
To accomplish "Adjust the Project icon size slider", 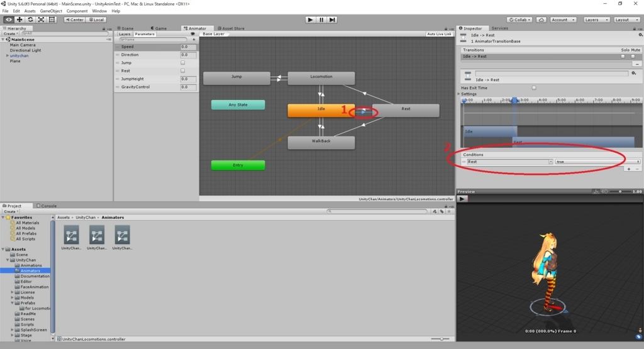I will tap(441, 339).
